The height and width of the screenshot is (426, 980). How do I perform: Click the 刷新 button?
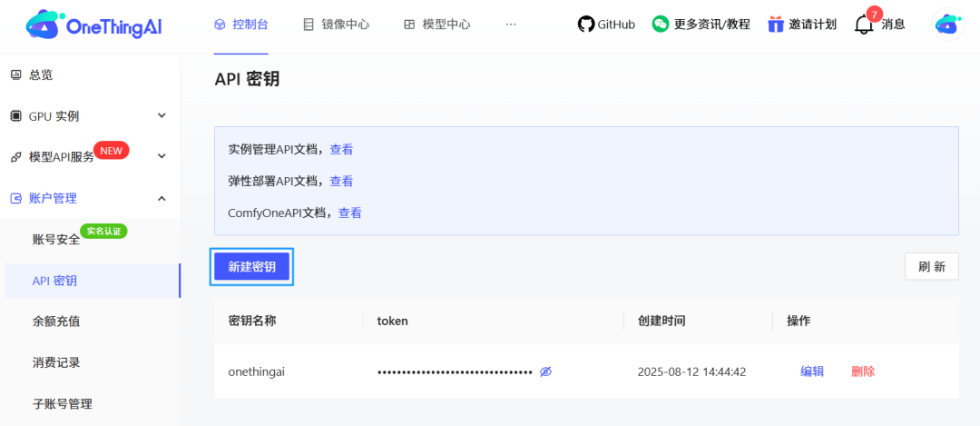931,266
